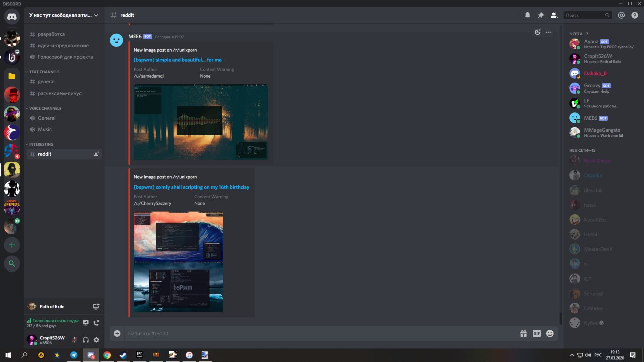Open the yellow folder server icon
This screenshot has height=362, width=644.
12,76
